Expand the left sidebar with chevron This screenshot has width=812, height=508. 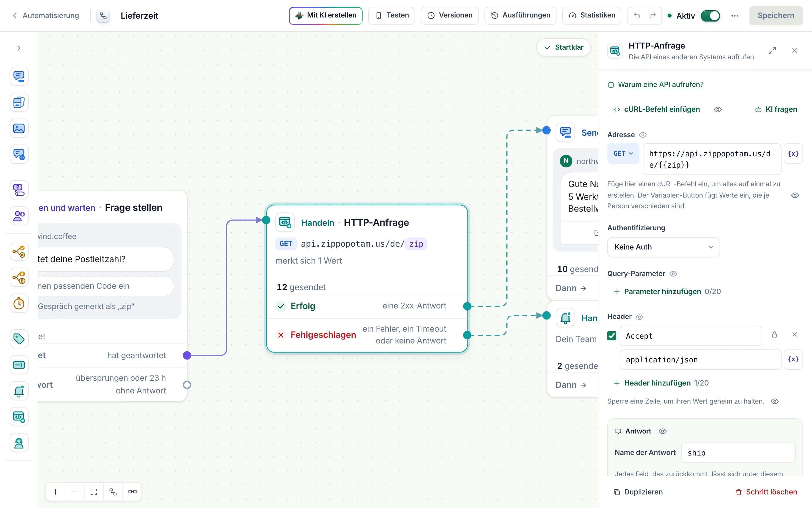19,48
